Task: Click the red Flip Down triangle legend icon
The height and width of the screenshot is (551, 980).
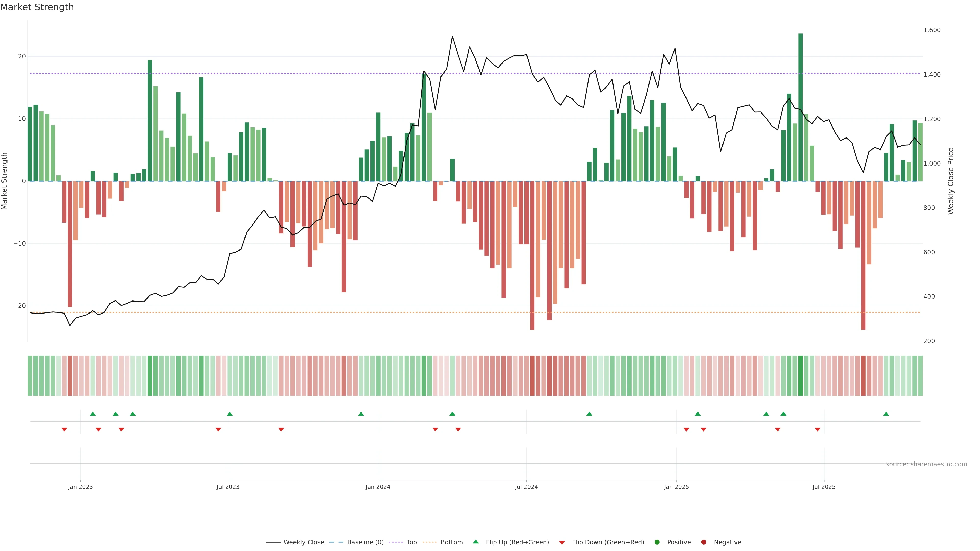Action: [x=562, y=543]
